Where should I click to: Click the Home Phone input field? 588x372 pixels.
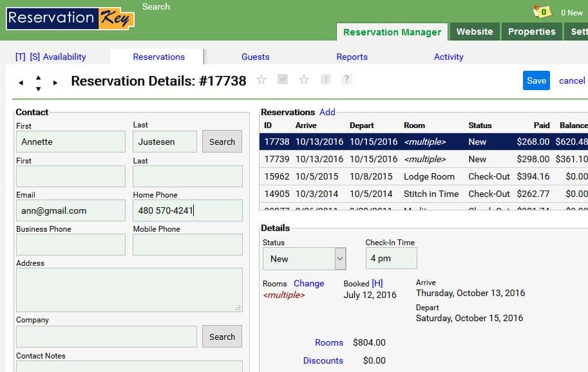click(x=187, y=210)
